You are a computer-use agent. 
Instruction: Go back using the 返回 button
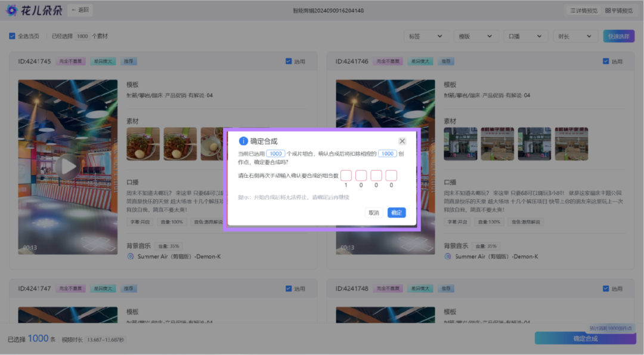[80, 10]
